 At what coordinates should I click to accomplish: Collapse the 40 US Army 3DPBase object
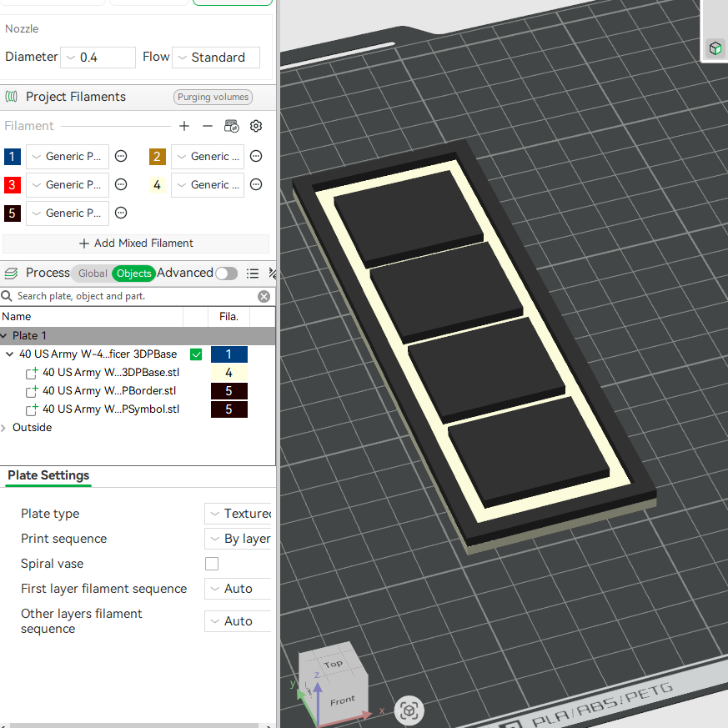tap(9, 354)
